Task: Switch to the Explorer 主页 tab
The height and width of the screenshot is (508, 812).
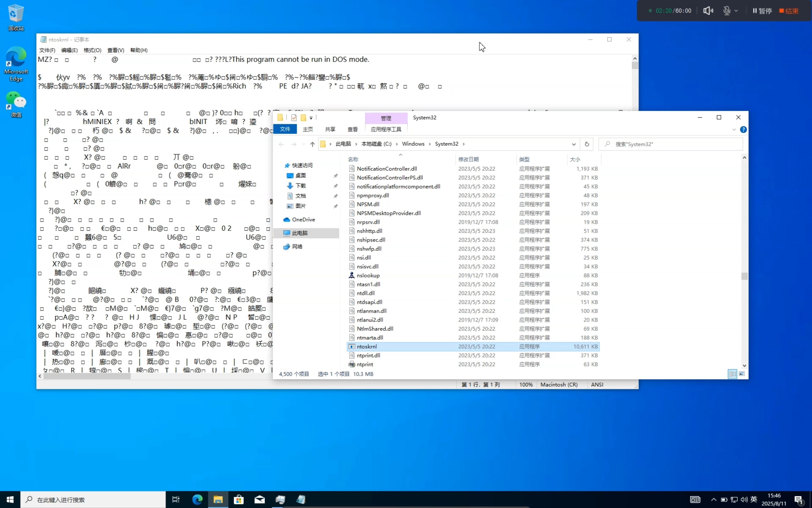Action: 308,129
